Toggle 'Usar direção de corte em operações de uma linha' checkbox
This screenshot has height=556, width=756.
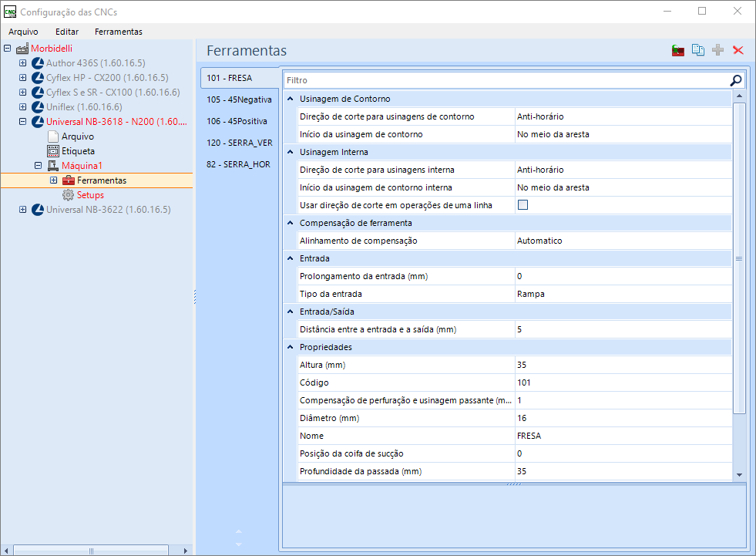tap(522, 205)
